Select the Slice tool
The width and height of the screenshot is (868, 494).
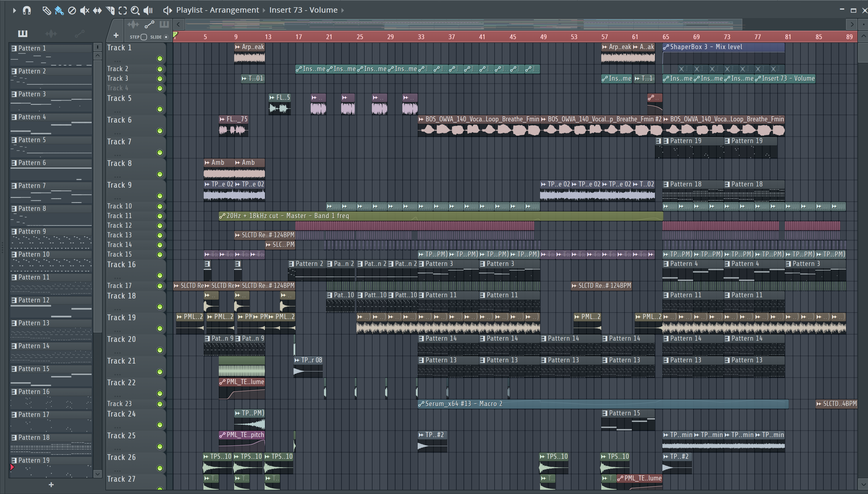(110, 11)
